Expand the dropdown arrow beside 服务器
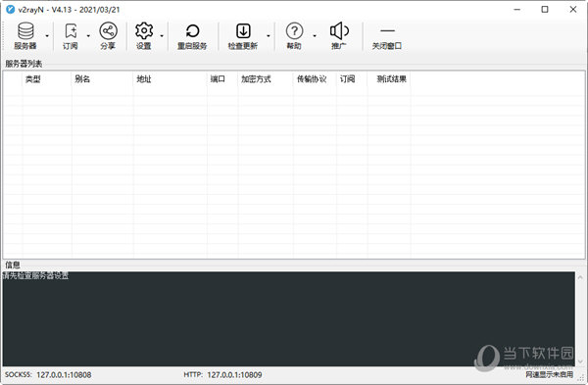 47,36
